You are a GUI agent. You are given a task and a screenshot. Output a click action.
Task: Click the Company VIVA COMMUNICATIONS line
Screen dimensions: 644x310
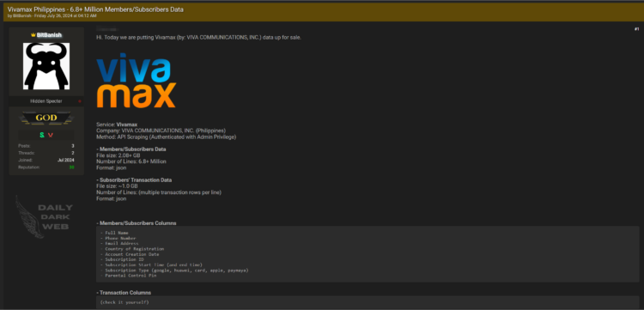(x=161, y=131)
